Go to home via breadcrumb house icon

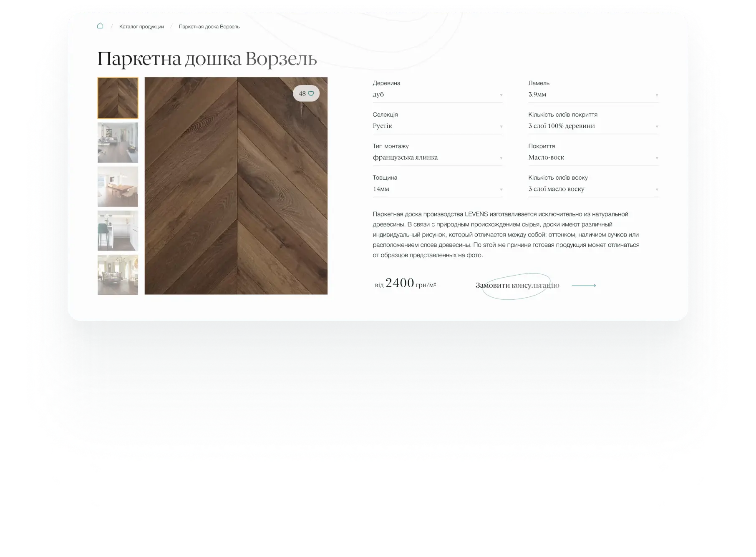[x=100, y=26]
